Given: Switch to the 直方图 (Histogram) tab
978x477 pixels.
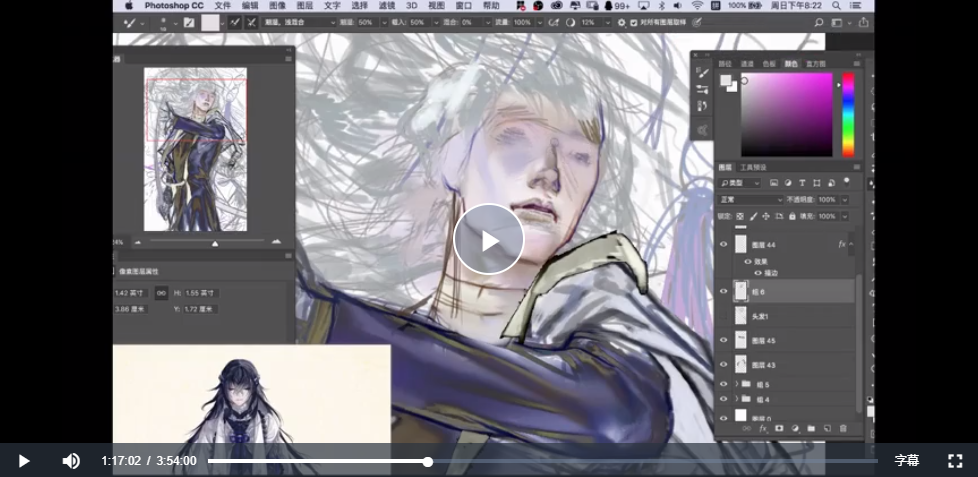Looking at the screenshot, I should click(816, 64).
